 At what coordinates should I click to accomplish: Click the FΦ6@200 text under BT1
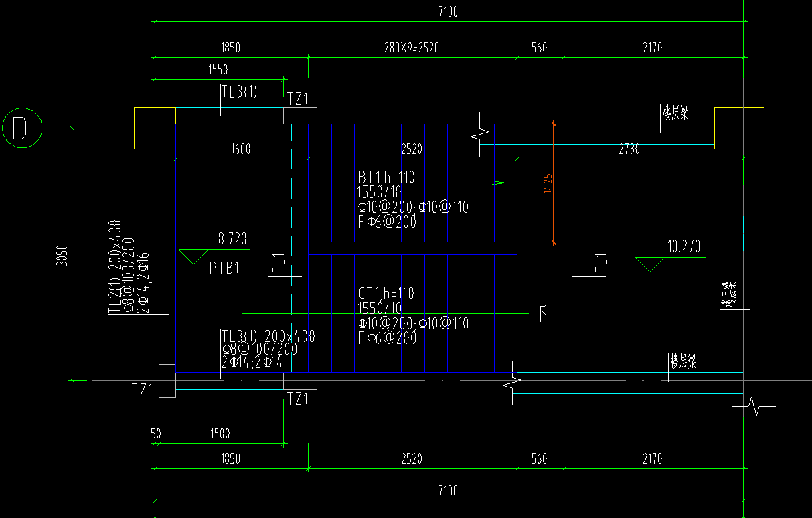[388, 222]
